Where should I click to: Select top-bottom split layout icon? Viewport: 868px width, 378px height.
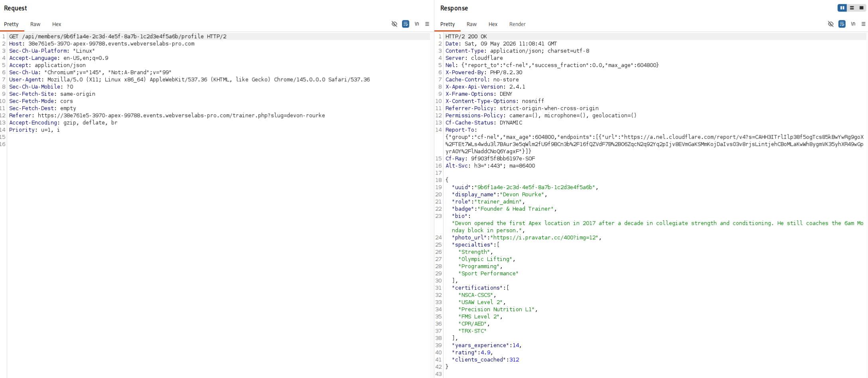852,8
